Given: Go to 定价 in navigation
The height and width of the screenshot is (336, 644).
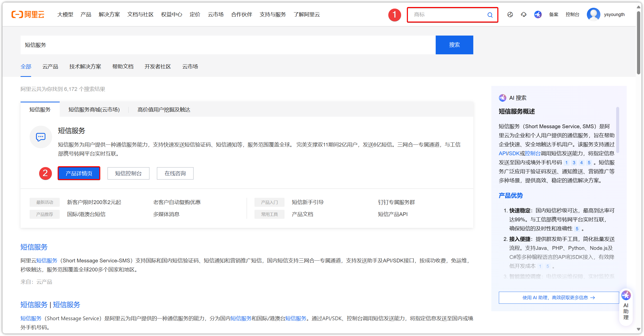Looking at the screenshot, I should pos(195,15).
